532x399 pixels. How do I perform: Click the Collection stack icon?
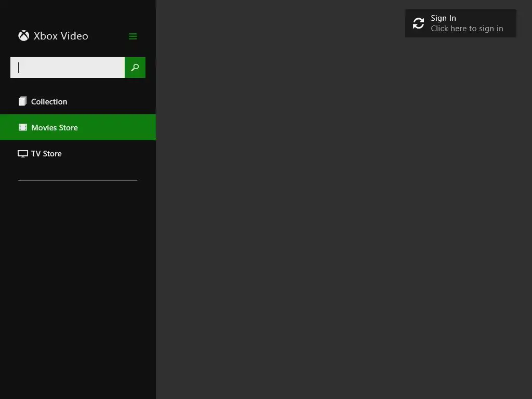pos(23,101)
